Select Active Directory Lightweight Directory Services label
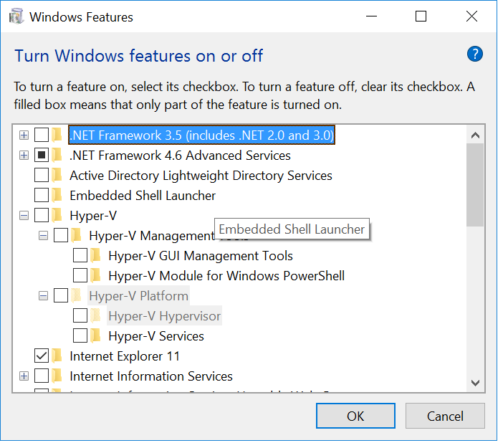 coord(201,175)
